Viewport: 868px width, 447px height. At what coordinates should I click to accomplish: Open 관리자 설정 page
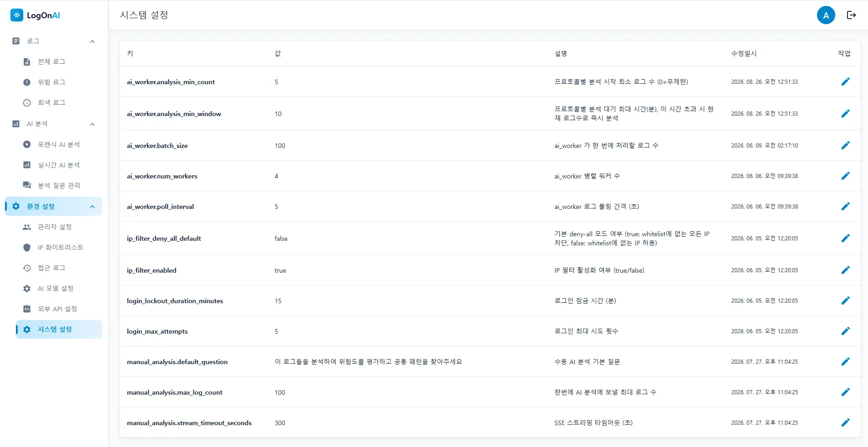pyautogui.click(x=59, y=227)
